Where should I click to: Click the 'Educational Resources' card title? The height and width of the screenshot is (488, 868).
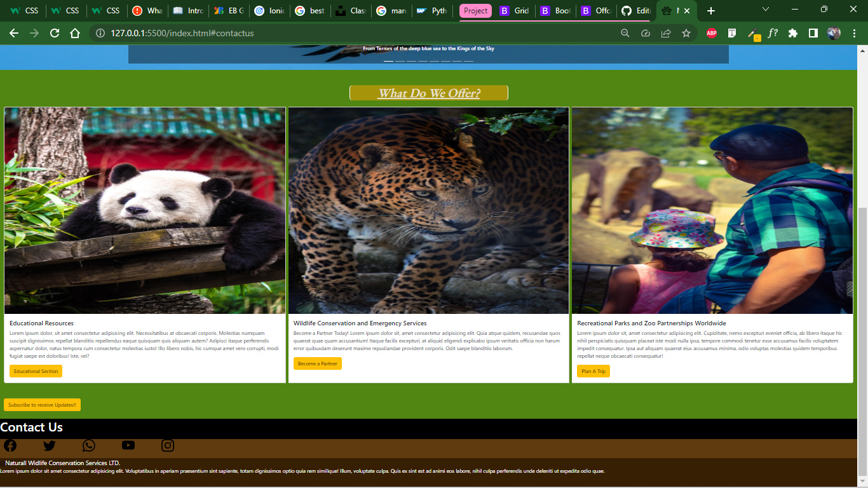click(41, 323)
